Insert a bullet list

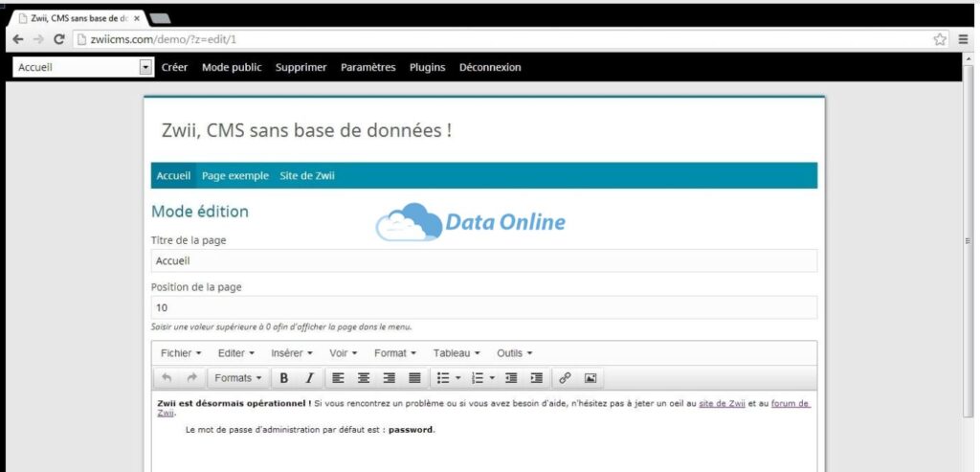(442, 377)
